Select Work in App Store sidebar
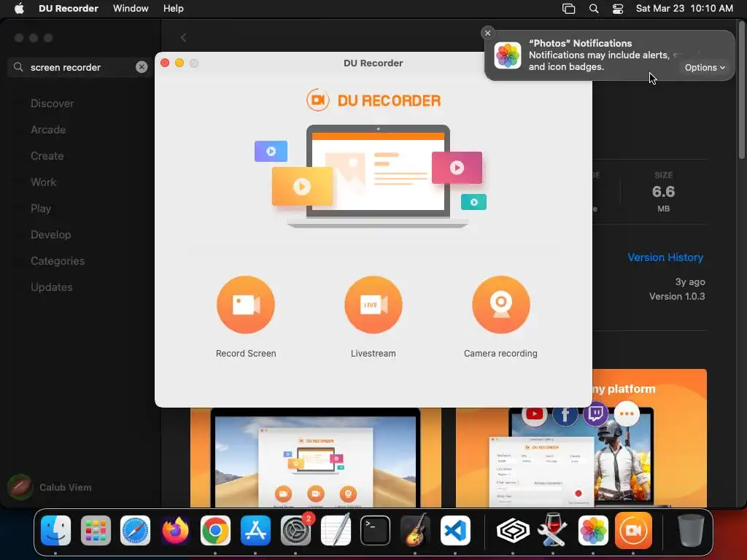This screenshot has height=560, width=747. coord(43,182)
